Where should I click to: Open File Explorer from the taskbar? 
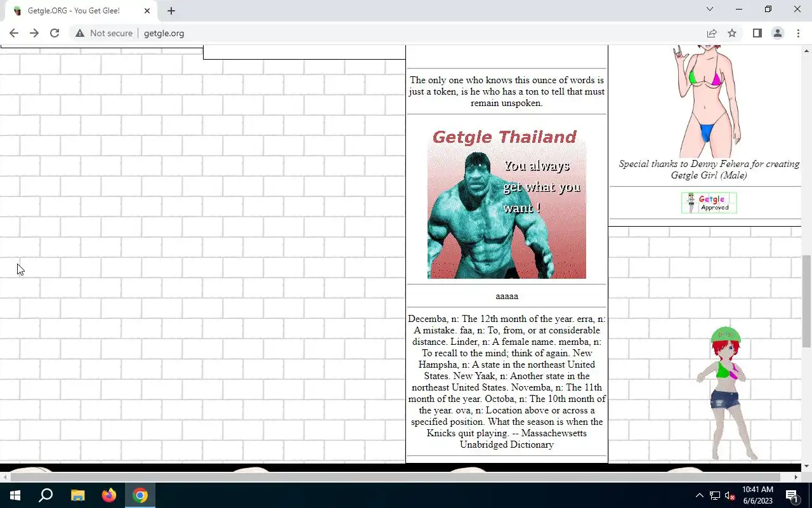pos(77,495)
